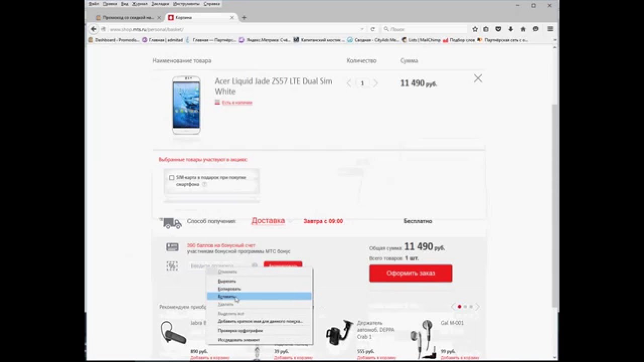Open the Файл menu

94,4
